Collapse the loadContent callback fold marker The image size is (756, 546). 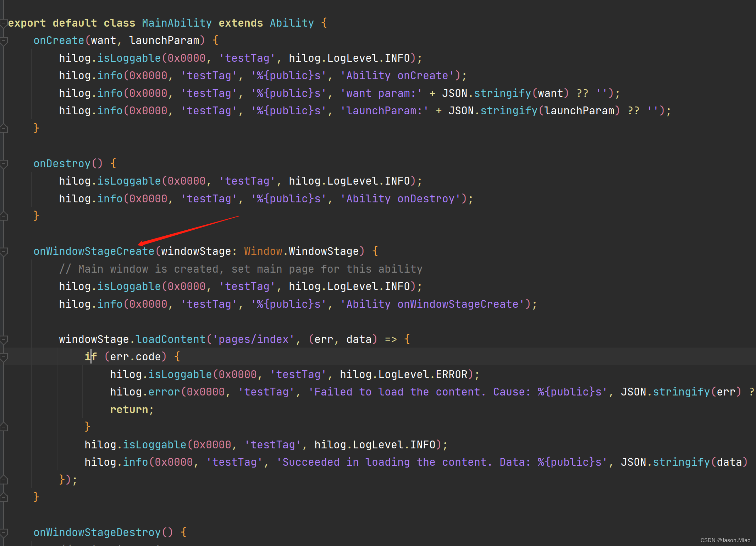coord(4,340)
